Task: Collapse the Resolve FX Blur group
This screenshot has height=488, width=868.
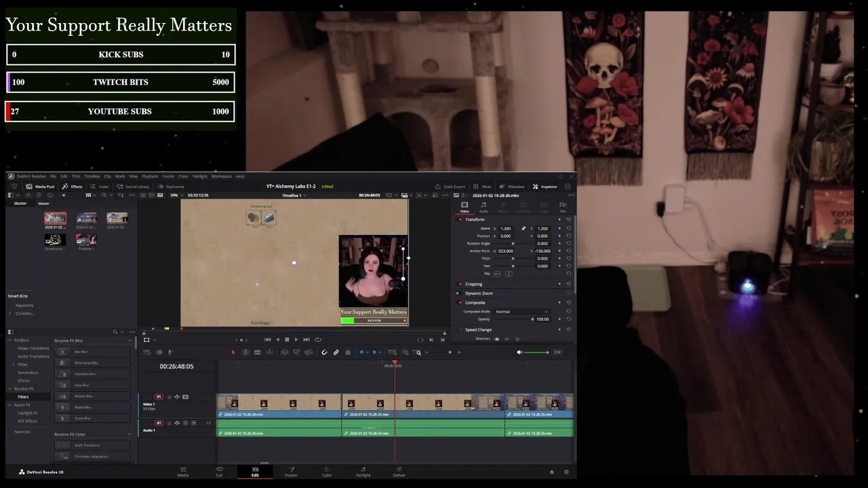Action: click(130, 340)
